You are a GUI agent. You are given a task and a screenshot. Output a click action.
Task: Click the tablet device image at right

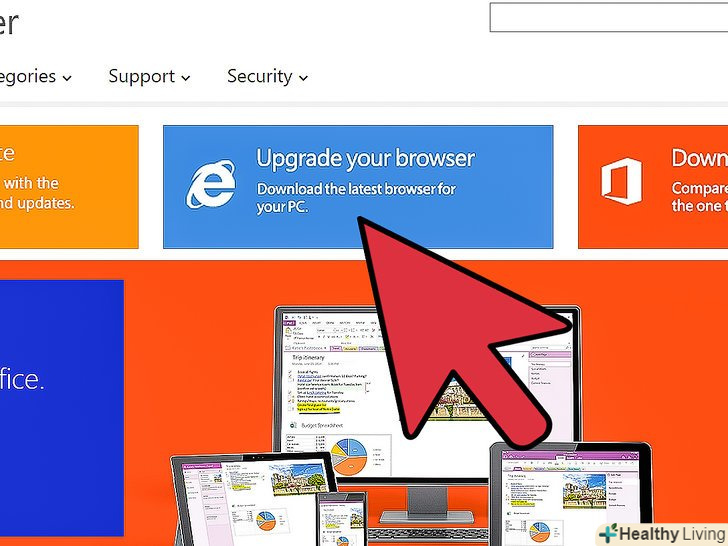tap(570, 494)
